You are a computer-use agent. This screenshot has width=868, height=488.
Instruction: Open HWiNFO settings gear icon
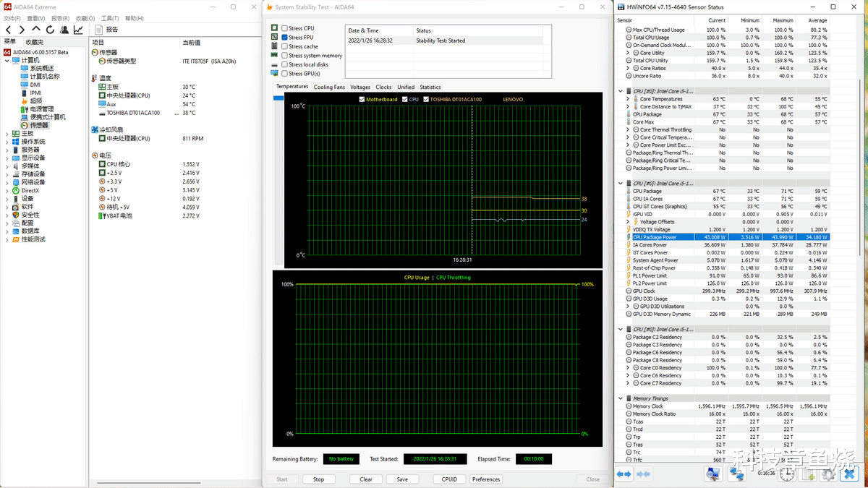(829, 474)
